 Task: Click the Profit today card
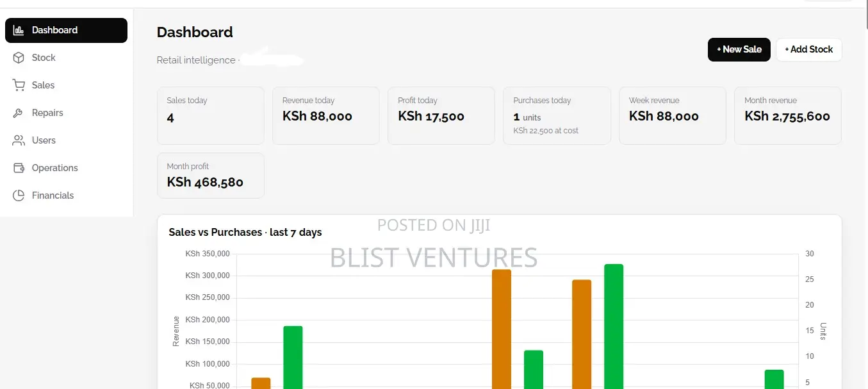pos(441,116)
